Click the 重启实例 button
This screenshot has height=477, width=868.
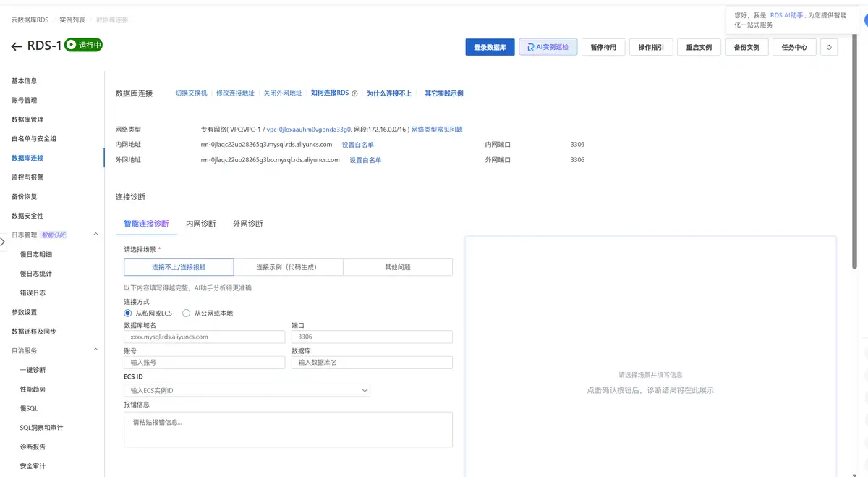(x=699, y=47)
